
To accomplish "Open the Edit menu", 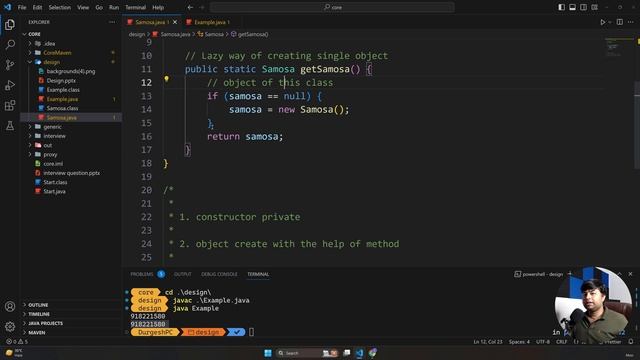I will (37, 7).
